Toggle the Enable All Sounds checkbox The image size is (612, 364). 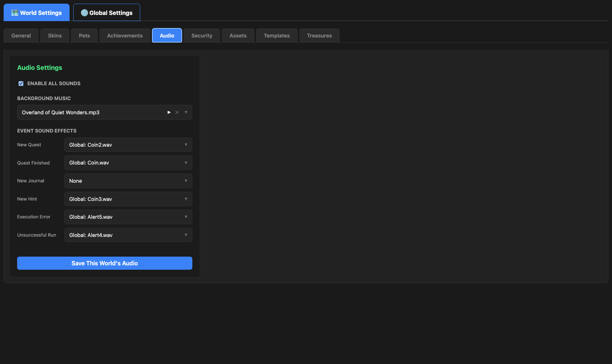tap(21, 83)
